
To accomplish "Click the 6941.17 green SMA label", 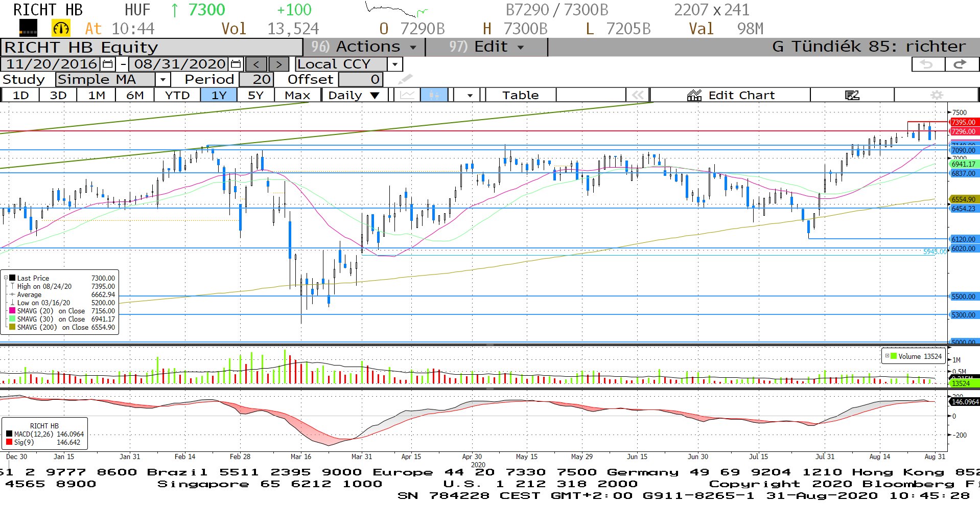I will (964, 164).
